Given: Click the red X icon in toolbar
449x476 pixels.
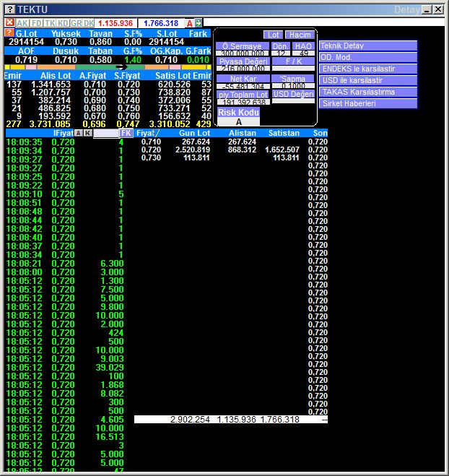Looking at the screenshot, I should point(9,23).
